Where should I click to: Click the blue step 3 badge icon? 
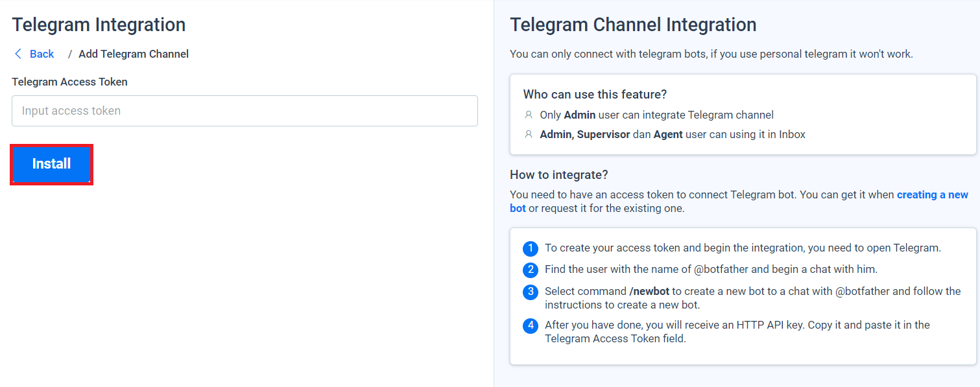click(530, 291)
